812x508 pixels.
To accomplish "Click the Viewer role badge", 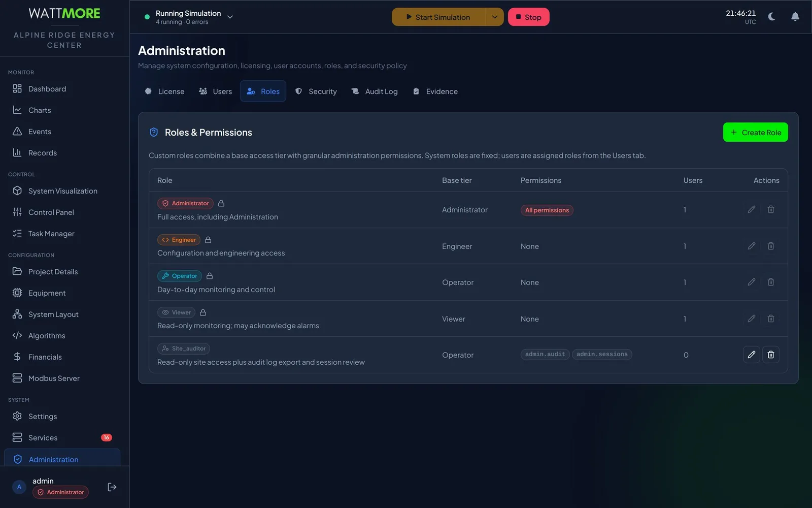I will (176, 312).
